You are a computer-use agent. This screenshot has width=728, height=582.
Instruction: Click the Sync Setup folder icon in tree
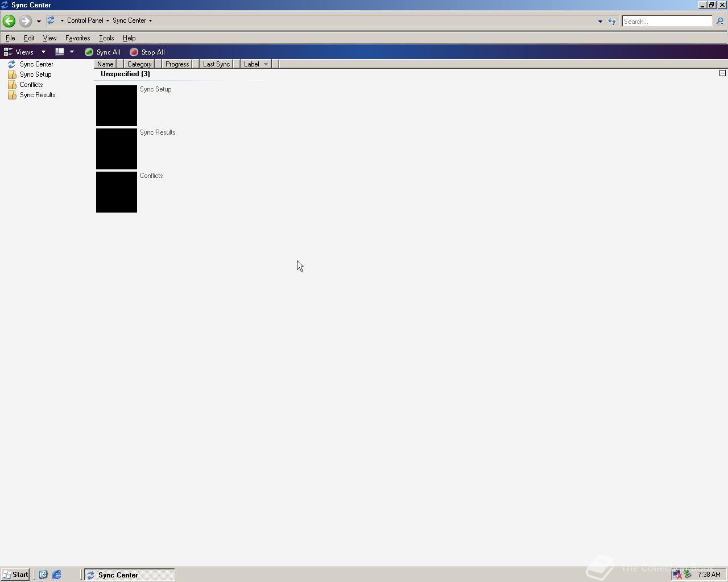click(12, 74)
